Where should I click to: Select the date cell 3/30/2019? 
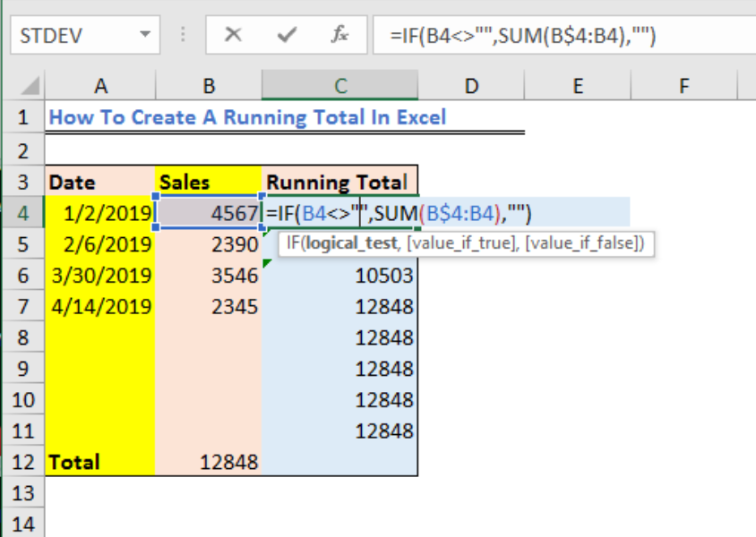click(x=100, y=275)
